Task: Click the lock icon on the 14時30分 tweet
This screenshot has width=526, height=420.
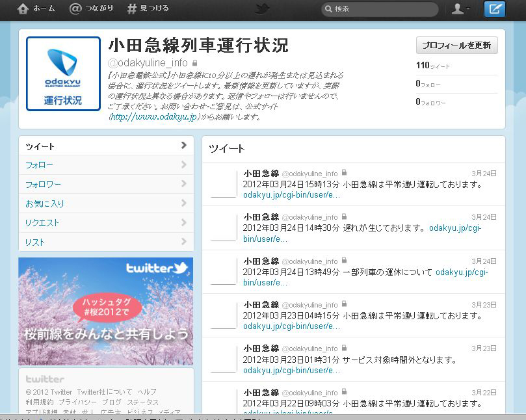Action: click(344, 217)
